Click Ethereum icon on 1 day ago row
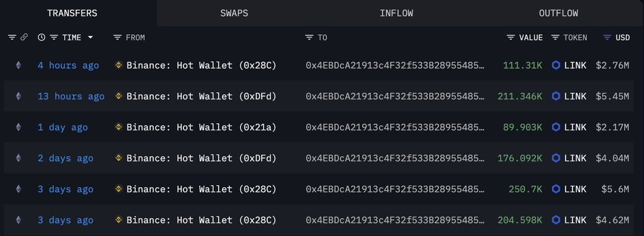 (18, 127)
